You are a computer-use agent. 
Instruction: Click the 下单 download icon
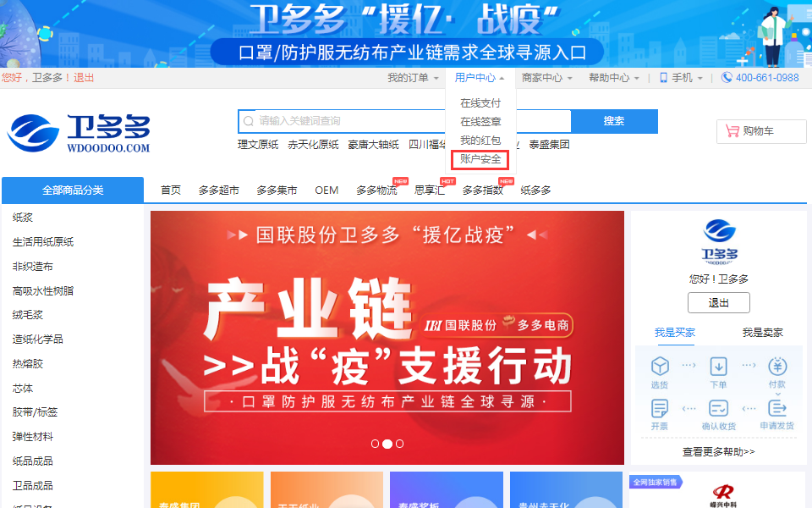tap(718, 366)
